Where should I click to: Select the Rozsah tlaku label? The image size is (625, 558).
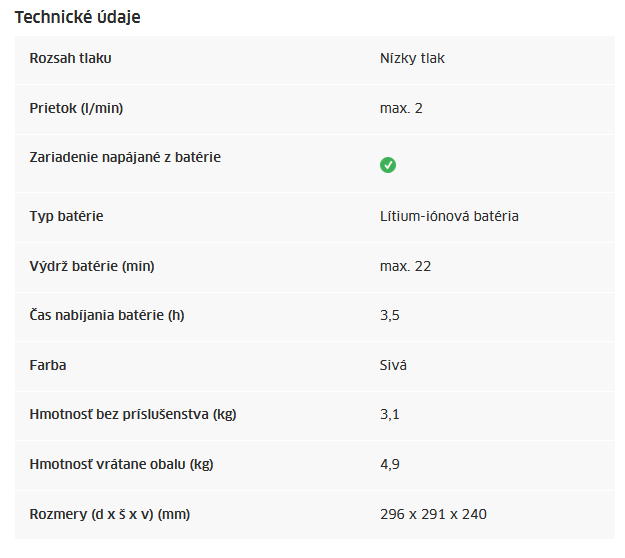(x=71, y=58)
